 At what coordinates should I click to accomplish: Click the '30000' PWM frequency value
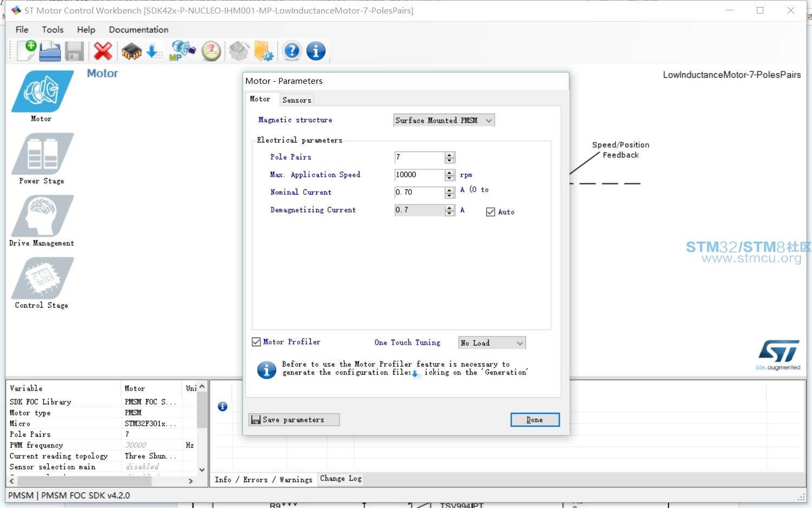[135, 445]
